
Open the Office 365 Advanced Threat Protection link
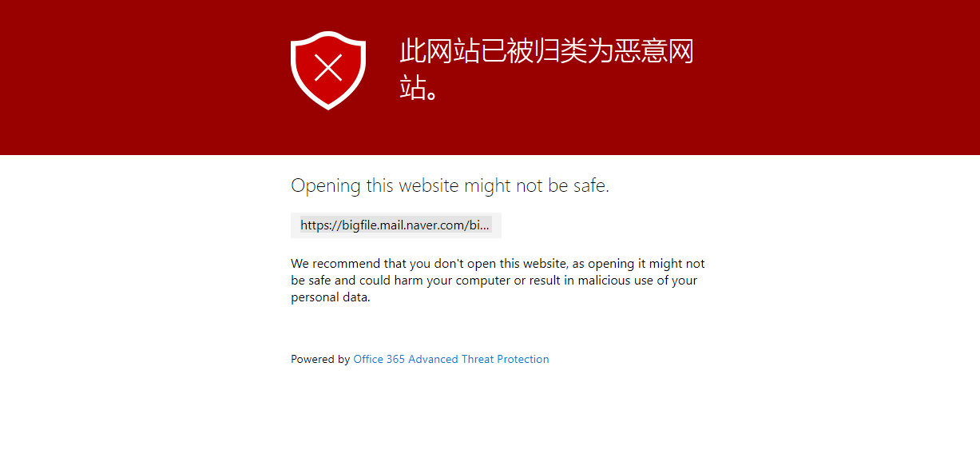click(x=451, y=359)
